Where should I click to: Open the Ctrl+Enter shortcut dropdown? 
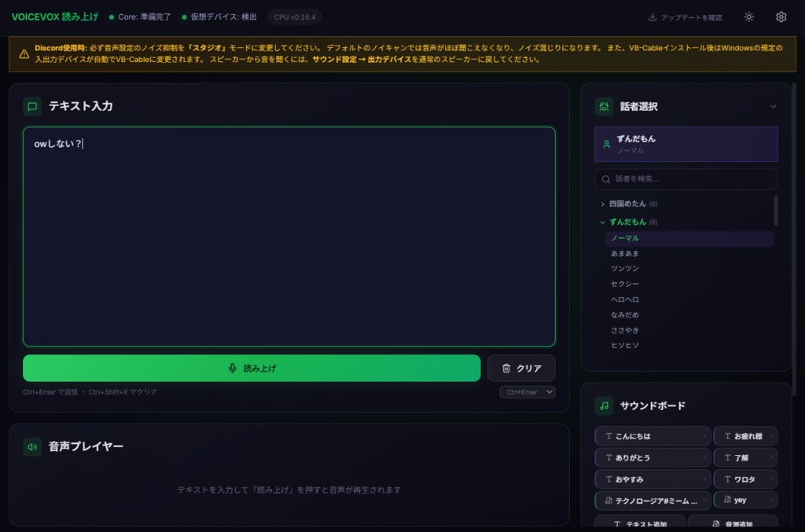click(x=527, y=391)
